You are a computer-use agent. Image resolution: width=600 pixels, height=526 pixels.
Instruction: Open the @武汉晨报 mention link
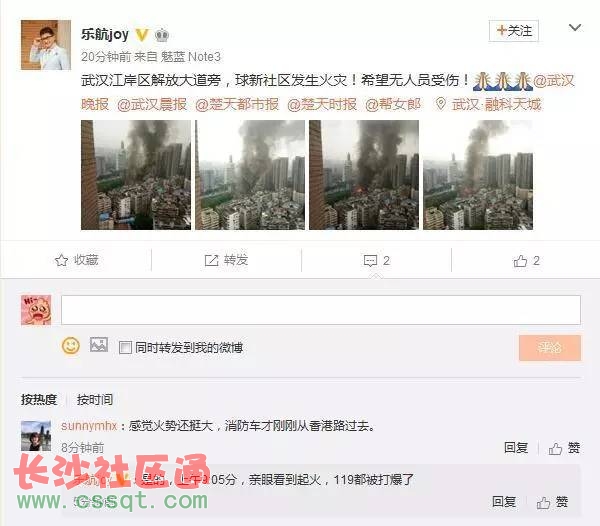pyautogui.click(x=152, y=104)
